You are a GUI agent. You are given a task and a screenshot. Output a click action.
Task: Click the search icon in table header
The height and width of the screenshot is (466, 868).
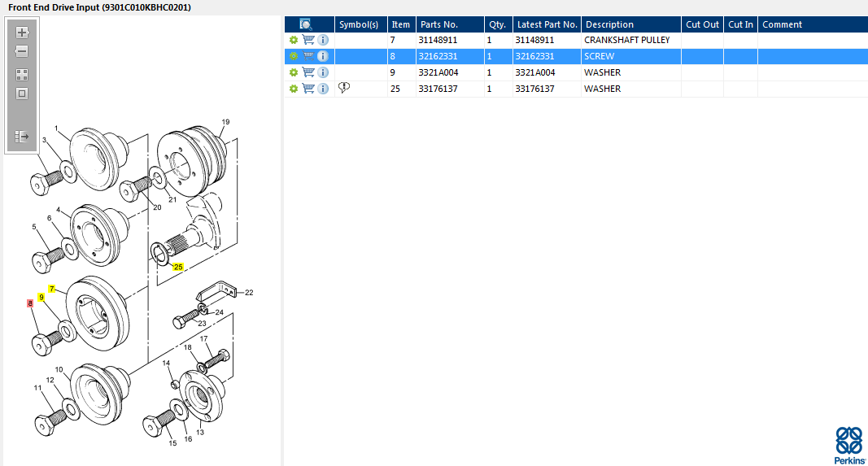point(306,24)
